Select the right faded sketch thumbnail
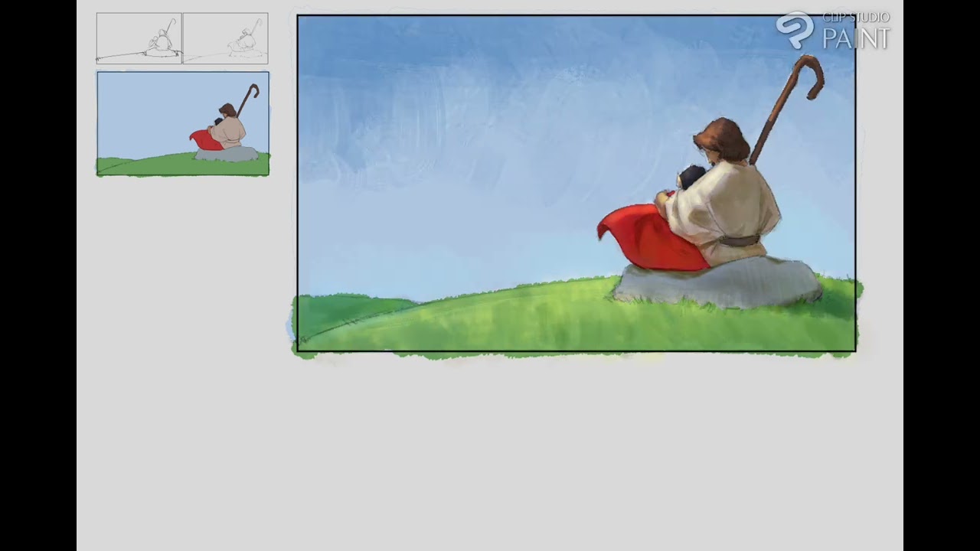The width and height of the screenshot is (980, 551). [226, 38]
